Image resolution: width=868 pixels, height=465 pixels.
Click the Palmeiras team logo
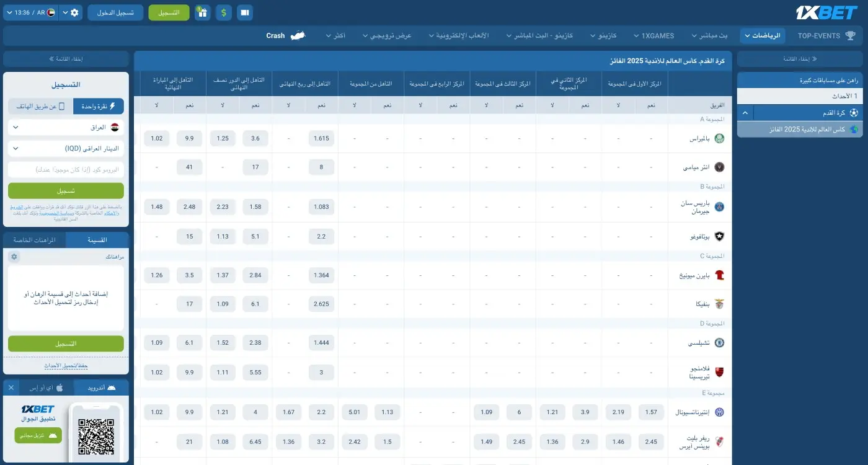point(719,138)
